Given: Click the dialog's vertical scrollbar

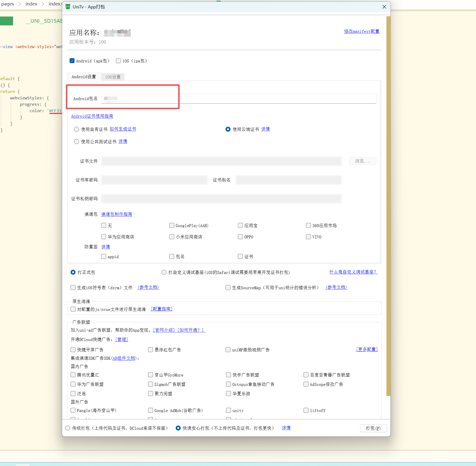Looking at the screenshot, I should pos(388,206).
